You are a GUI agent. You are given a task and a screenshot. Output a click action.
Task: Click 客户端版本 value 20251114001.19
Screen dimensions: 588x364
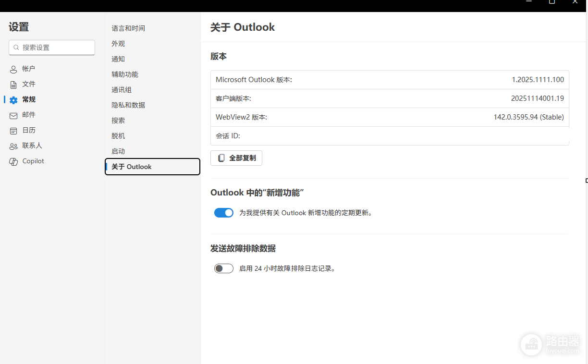(538, 98)
